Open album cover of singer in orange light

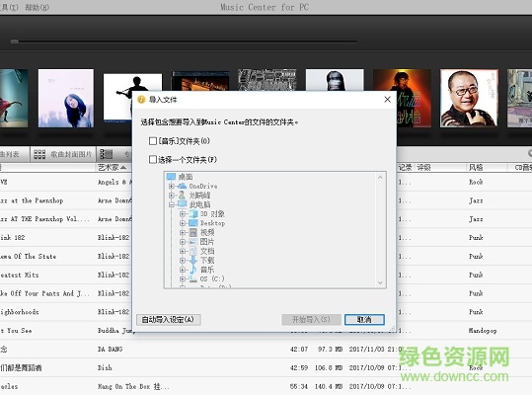tap(402, 99)
